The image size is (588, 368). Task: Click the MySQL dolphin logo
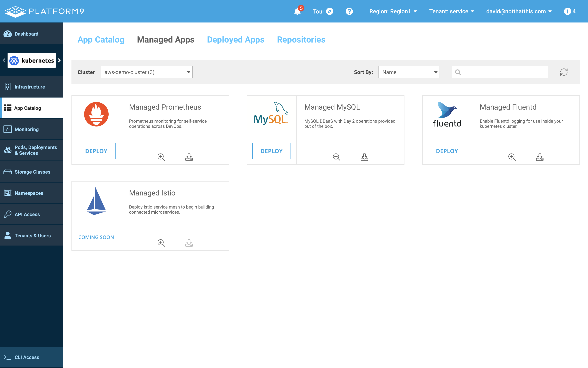pyautogui.click(x=271, y=113)
